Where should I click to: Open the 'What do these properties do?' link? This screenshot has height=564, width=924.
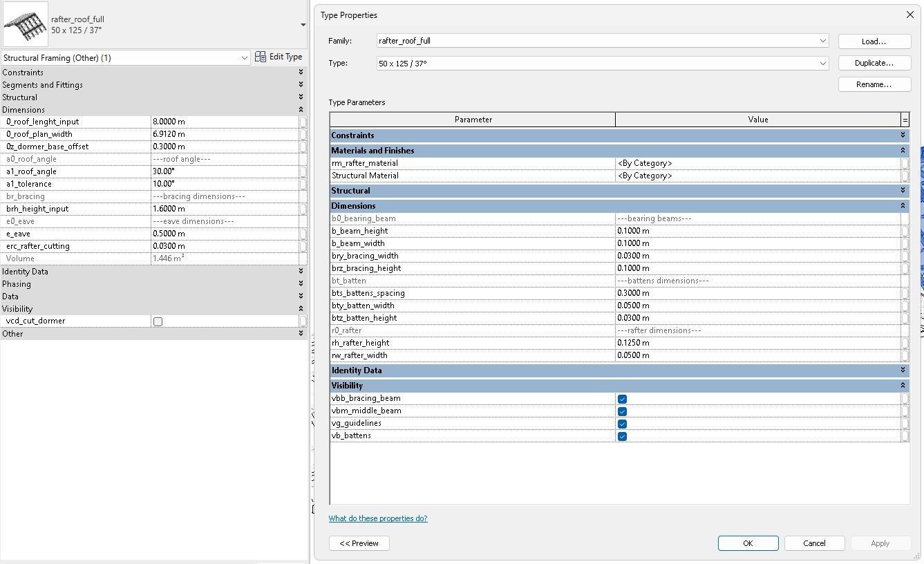378,518
